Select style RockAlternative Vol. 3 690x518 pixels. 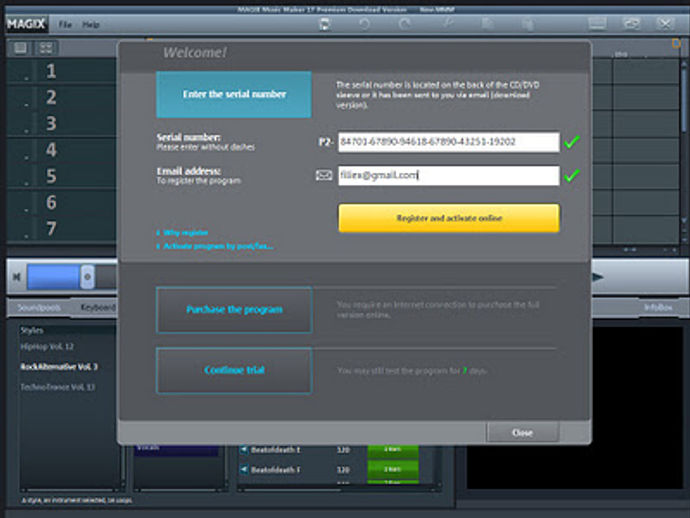click(x=59, y=367)
